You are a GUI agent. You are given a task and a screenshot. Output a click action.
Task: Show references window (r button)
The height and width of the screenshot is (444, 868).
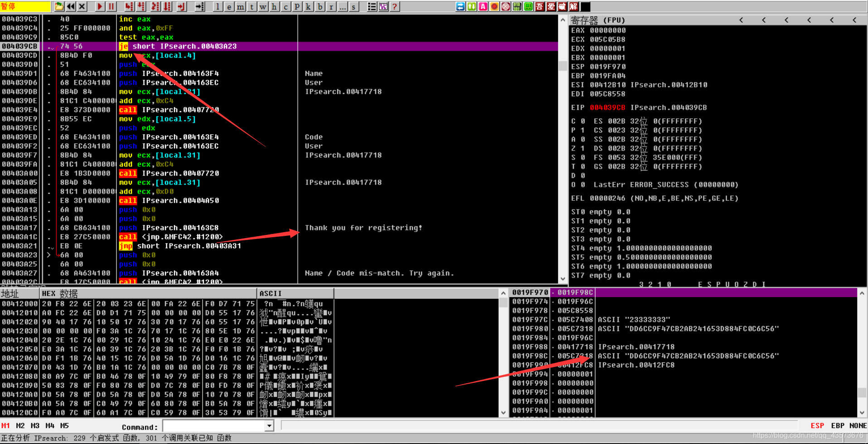point(331,6)
